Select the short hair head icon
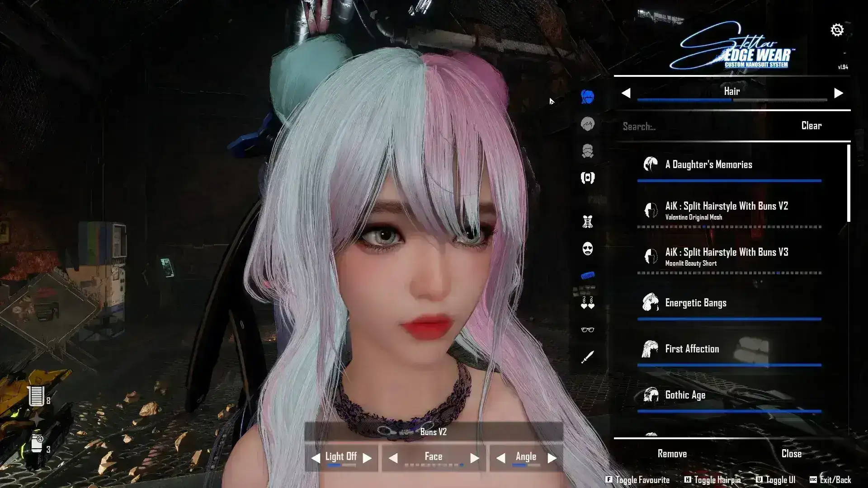The height and width of the screenshot is (488, 868). click(x=587, y=124)
